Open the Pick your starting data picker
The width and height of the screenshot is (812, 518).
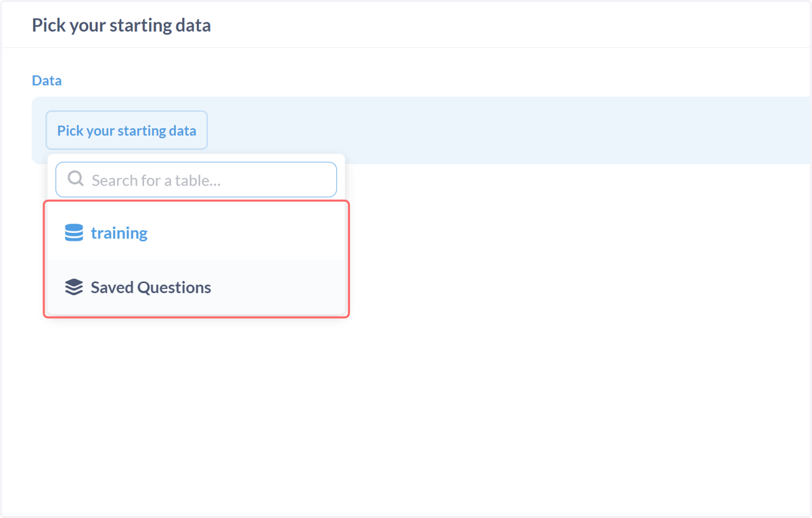(x=127, y=130)
